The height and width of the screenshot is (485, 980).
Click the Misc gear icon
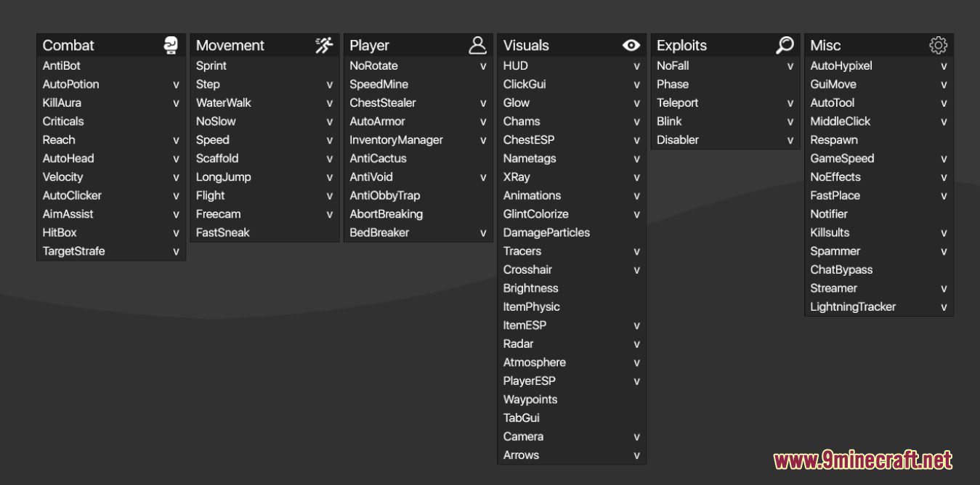point(938,45)
